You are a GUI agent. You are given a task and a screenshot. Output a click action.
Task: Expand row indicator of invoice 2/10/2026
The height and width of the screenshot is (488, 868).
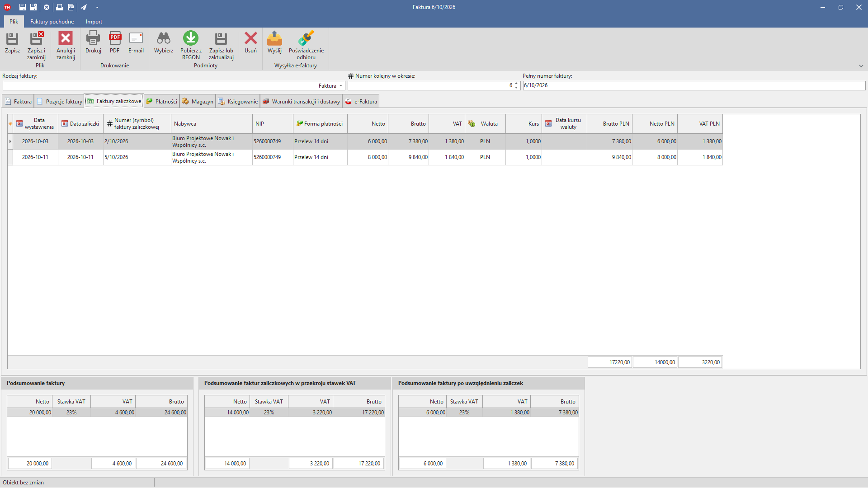click(10, 141)
